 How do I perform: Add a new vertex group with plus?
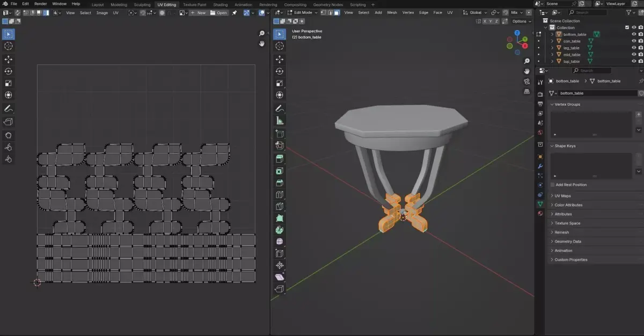(639, 114)
